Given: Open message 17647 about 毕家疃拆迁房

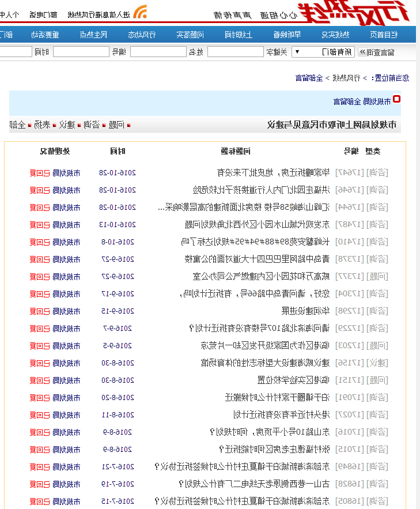Looking at the screenshot, I should (x=274, y=173).
